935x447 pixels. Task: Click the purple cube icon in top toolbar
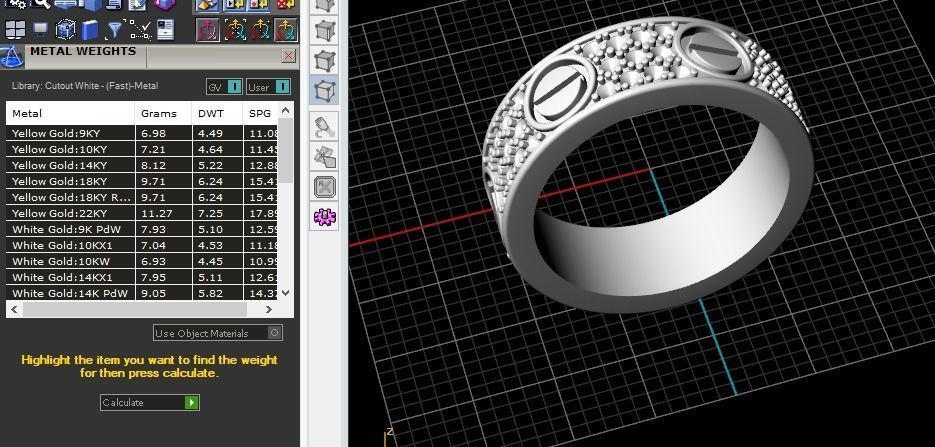pos(165,5)
